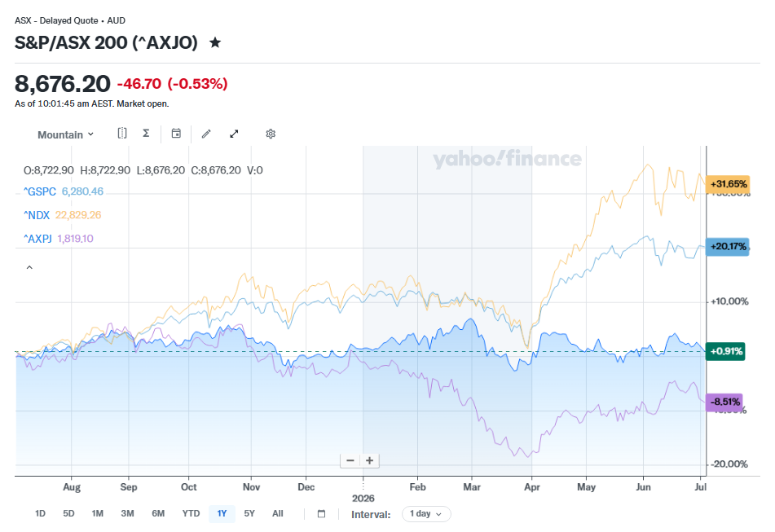Click the ASX - Delayed Quote text

[56, 20]
